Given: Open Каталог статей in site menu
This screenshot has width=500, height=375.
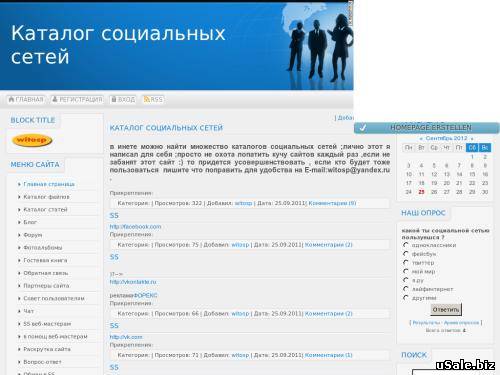Looking at the screenshot, I should pyautogui.click(x=45, y=210).
